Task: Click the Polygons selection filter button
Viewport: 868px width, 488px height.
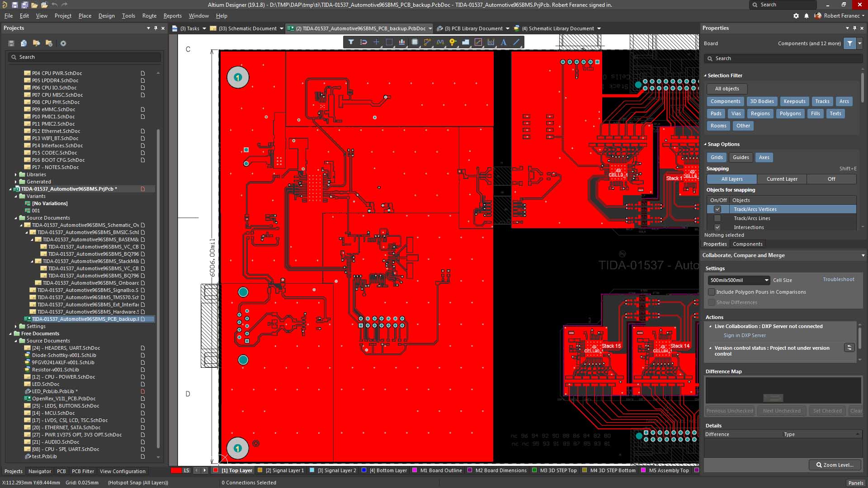Action: [790, 113]
